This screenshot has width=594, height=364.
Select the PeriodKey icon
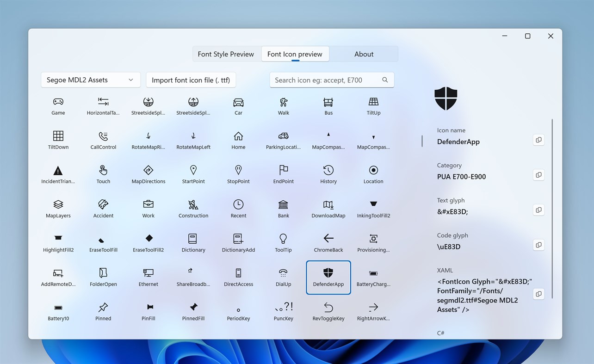[238, 311]
